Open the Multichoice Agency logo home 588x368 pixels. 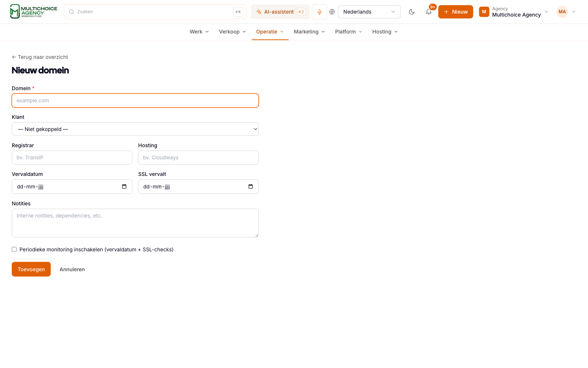[33, 11]
